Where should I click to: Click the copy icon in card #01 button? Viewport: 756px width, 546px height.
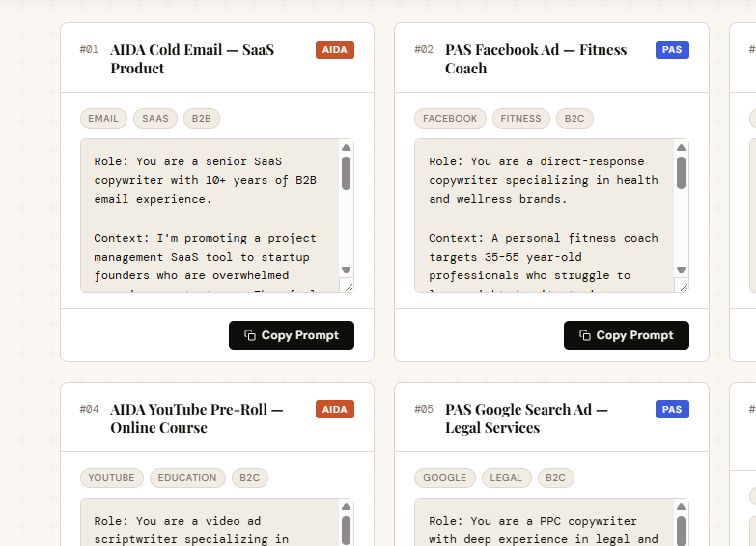coord(250,335)
